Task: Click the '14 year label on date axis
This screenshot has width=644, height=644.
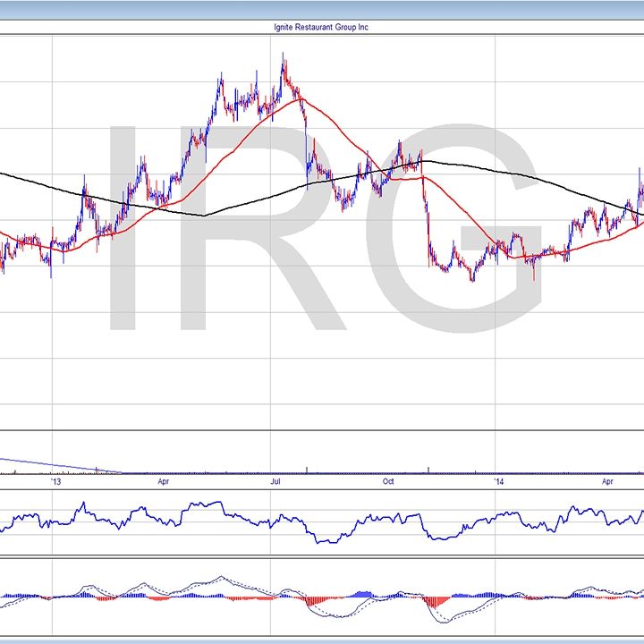Action: click(x=498, y=482)
